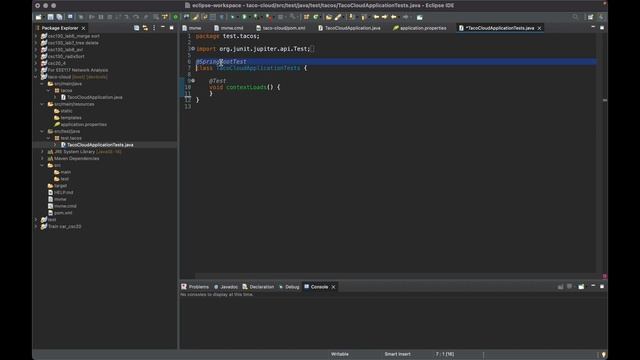Switch to taco-cloud/pom.xml tab
The height and width of the screenshot is (360, 640).
(x=280, y=28)
